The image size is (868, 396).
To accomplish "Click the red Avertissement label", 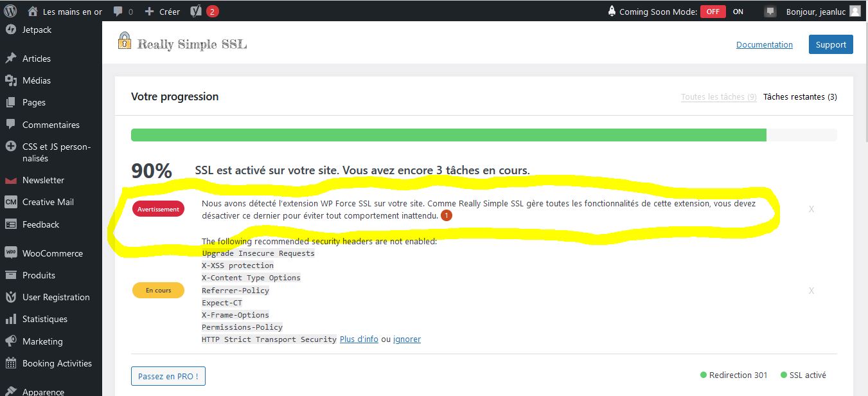I will coord(158,209).
